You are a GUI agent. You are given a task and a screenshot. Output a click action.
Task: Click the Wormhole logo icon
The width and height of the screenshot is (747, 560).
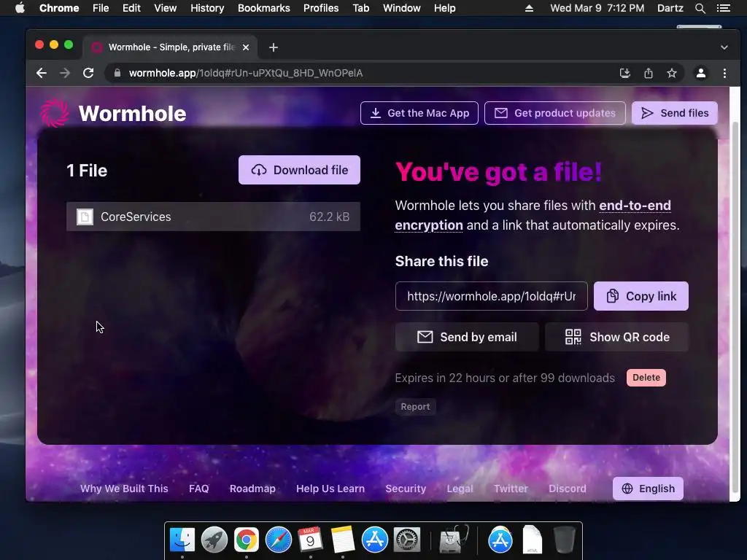click(55, 113)
